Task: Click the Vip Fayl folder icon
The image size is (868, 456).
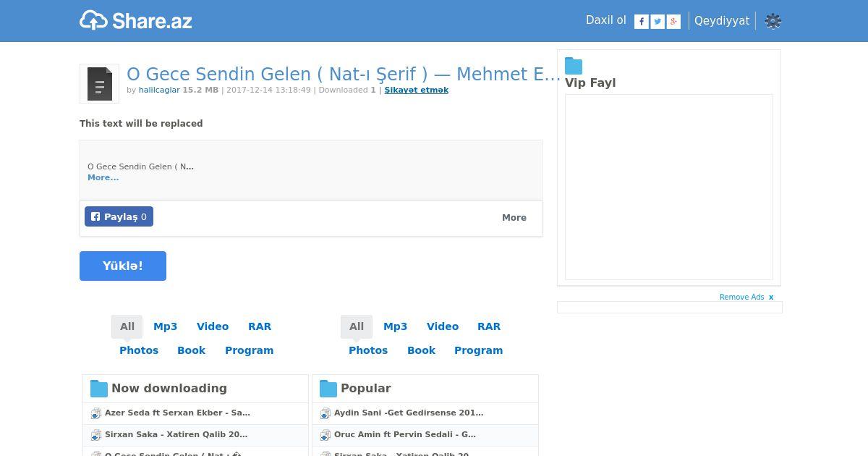Action: [574, 66]
